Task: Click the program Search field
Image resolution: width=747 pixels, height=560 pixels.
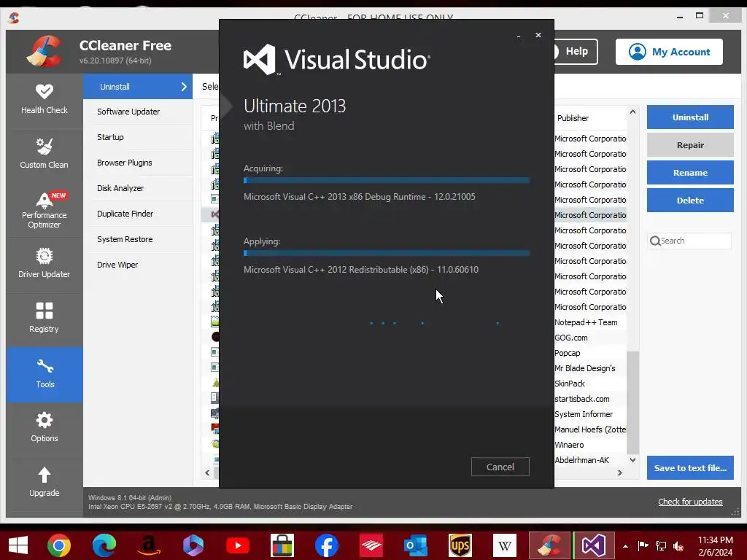Action: (689, 241)
